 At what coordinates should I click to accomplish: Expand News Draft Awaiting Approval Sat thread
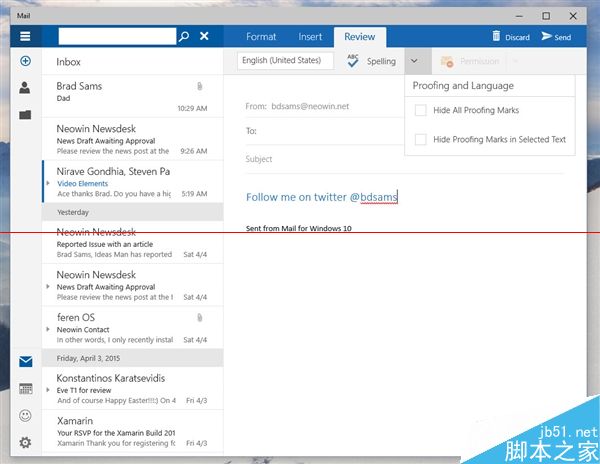click(x=48, y=287)
